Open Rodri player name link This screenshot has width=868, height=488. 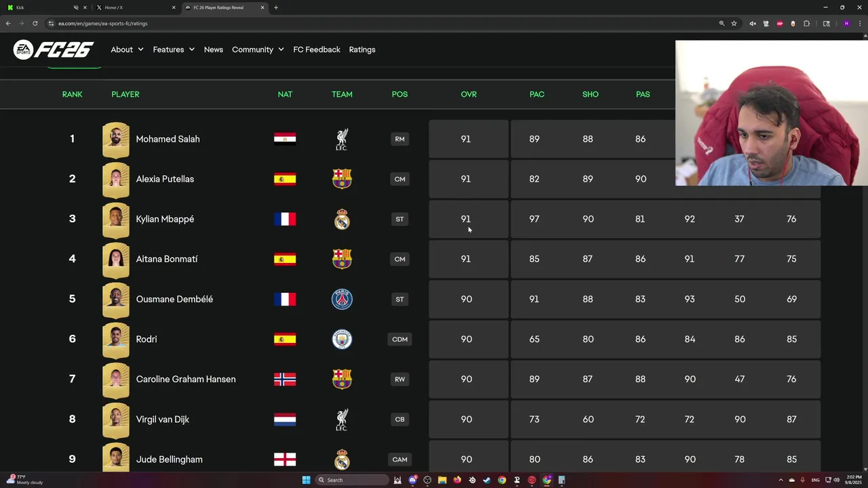tap(146, 339)
